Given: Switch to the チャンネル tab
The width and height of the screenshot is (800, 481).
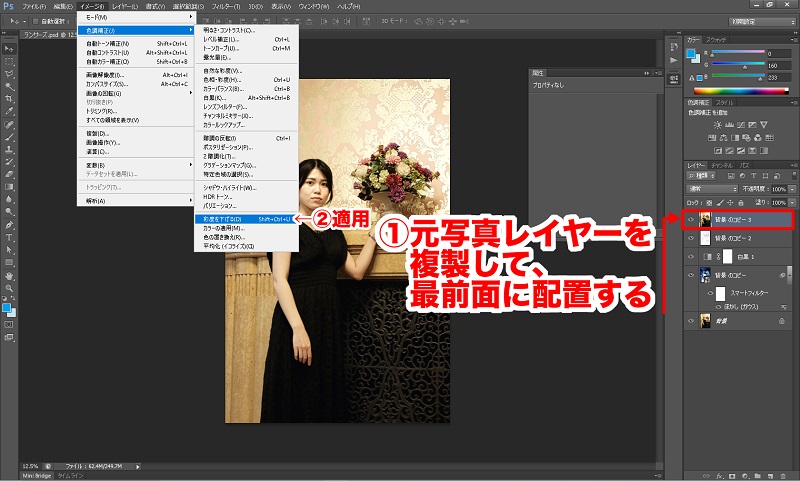Looking at the screenshot, I should coord(721,165).
